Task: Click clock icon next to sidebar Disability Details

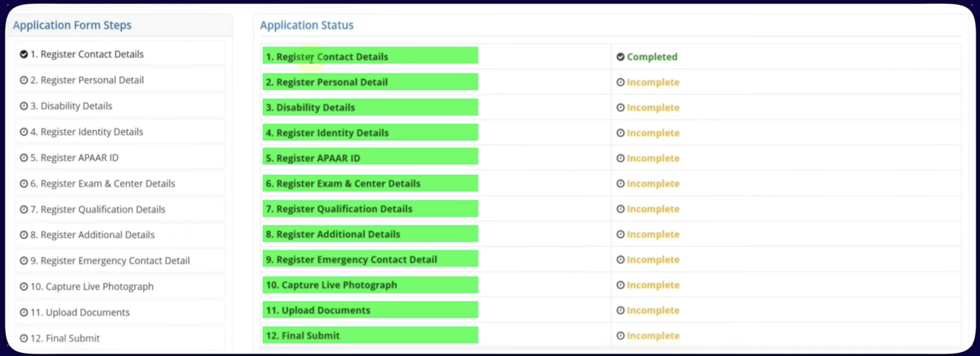Action: tap(24, 106)
